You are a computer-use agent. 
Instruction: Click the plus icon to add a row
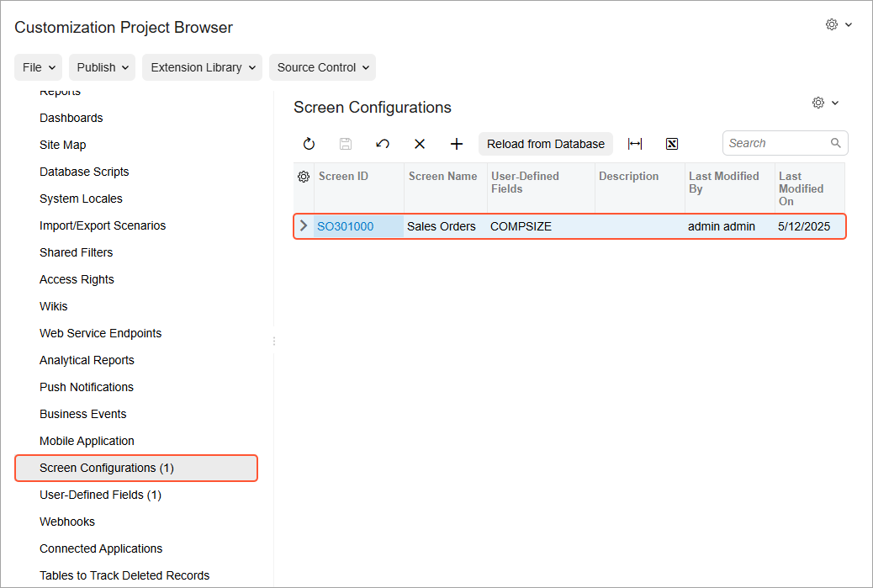point(457,144)
